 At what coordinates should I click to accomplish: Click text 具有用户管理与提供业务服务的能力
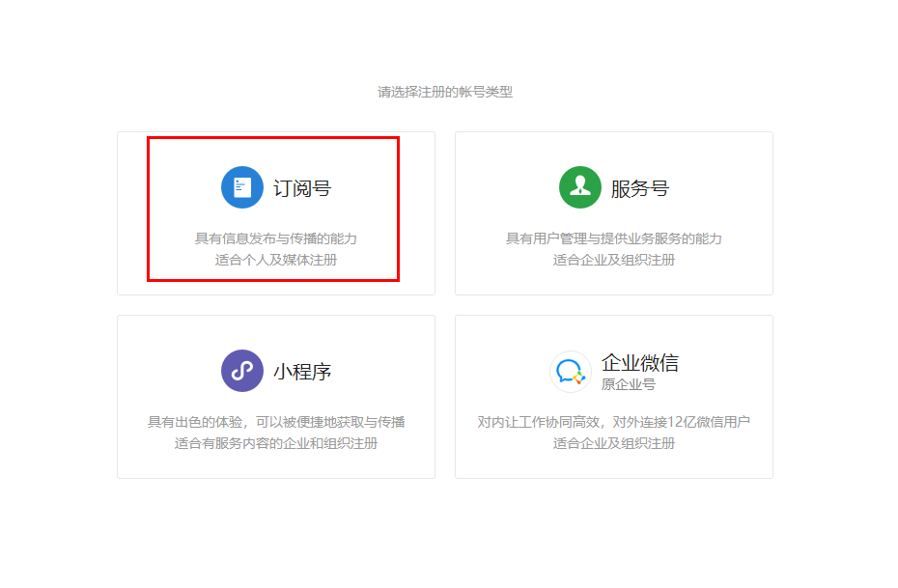click(x=614, y=238)
